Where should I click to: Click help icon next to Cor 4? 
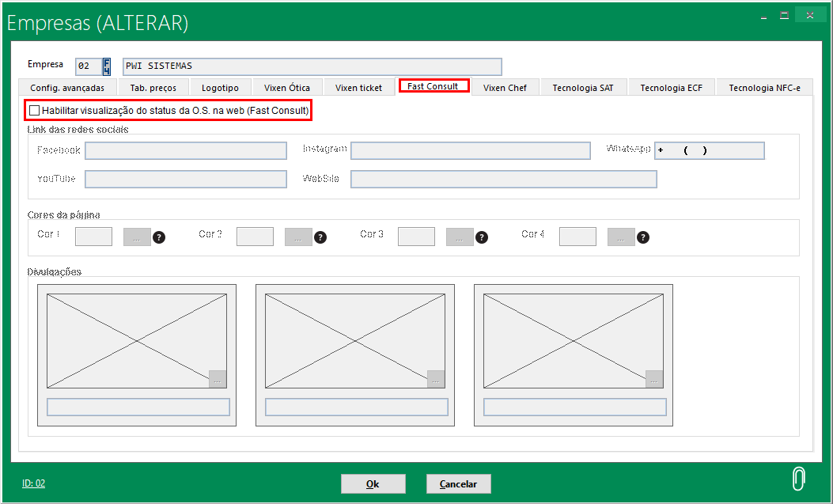pyautogui.click(x=643, y=237)
